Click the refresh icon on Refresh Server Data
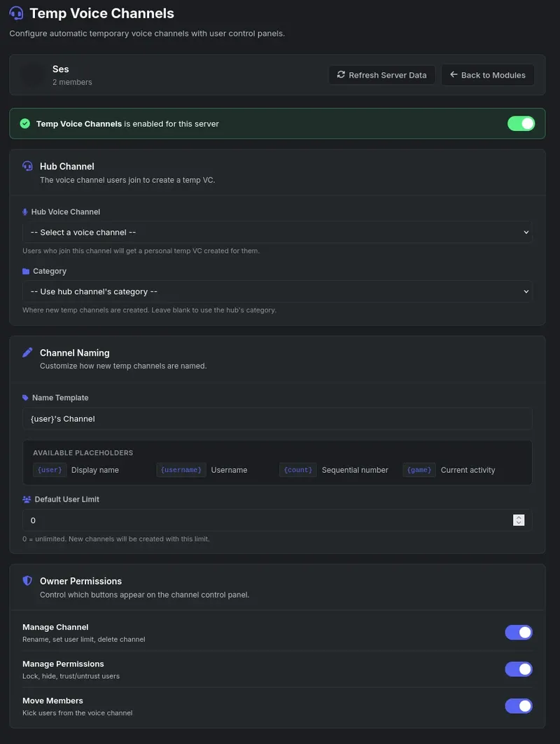 341,75
